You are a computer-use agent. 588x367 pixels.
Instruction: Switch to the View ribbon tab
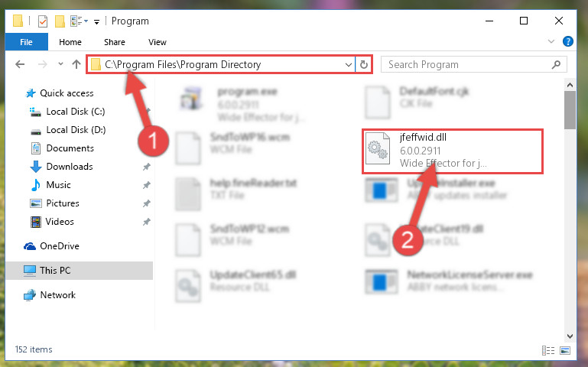tap(157, 42)
